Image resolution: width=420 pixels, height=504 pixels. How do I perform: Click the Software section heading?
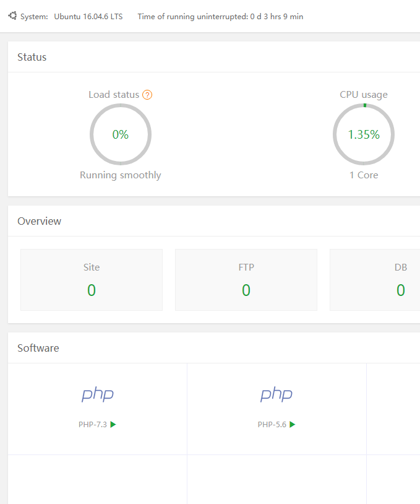point(38,348)
